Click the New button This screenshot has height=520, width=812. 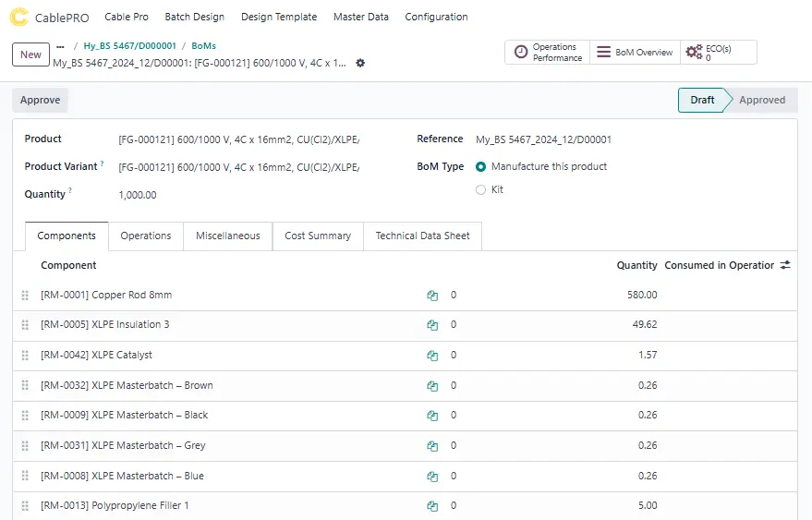[x=31, y=54]
